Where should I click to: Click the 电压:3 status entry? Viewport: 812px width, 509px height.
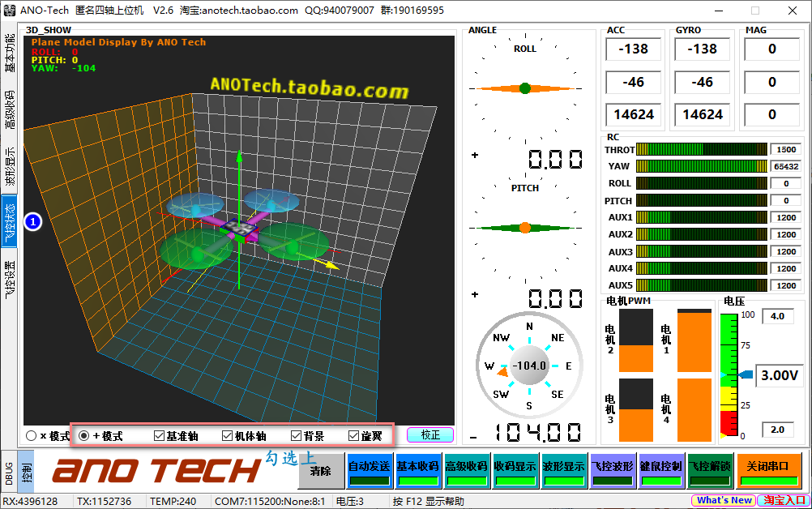click(x=350, y=501)
